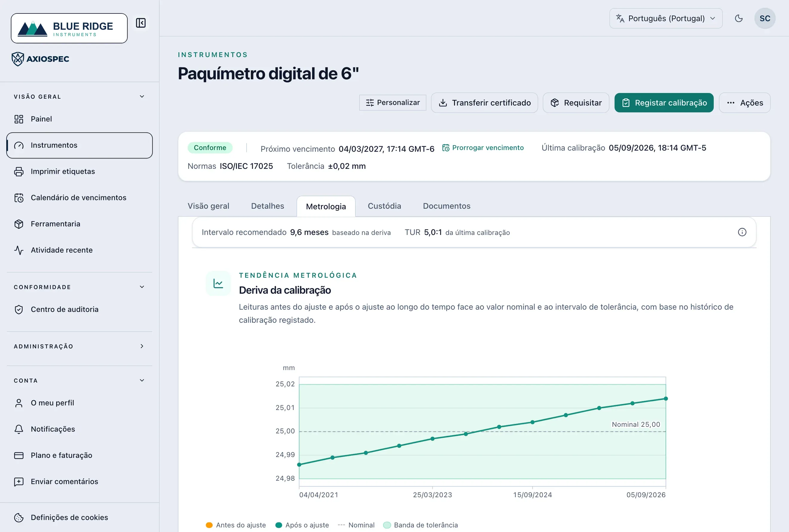Open Atividade recente
The height and width of the screenshot is (532, 789).
click(x=79, y=250)
